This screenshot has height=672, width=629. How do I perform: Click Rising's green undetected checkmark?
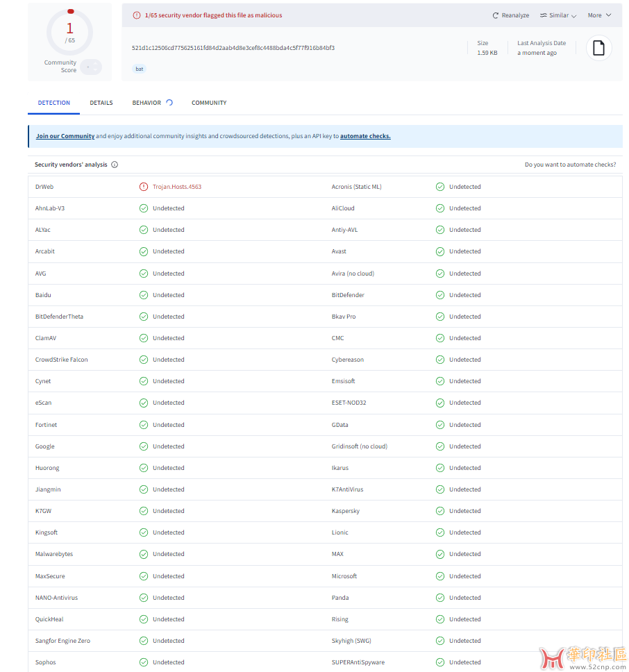click(440, 619)
